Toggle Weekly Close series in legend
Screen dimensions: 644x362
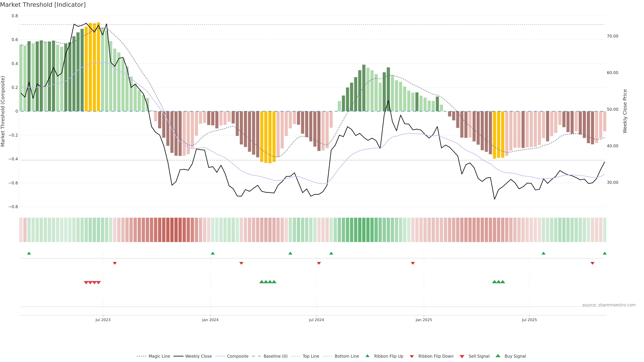tap(198, 356)
